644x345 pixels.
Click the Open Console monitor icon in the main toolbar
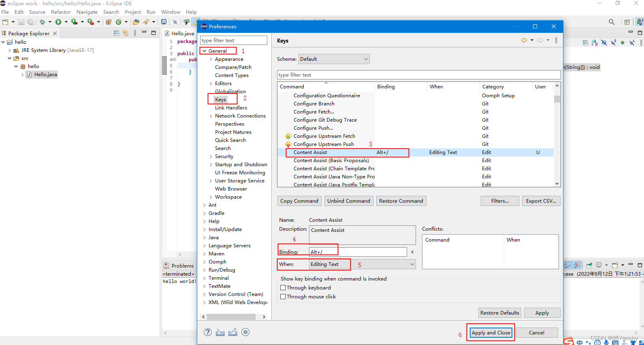(164, 22)
